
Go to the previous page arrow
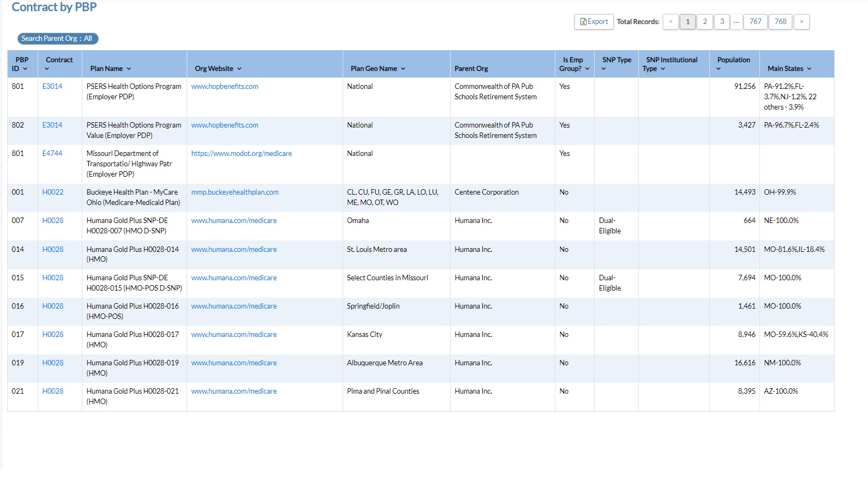pos(671,22)
